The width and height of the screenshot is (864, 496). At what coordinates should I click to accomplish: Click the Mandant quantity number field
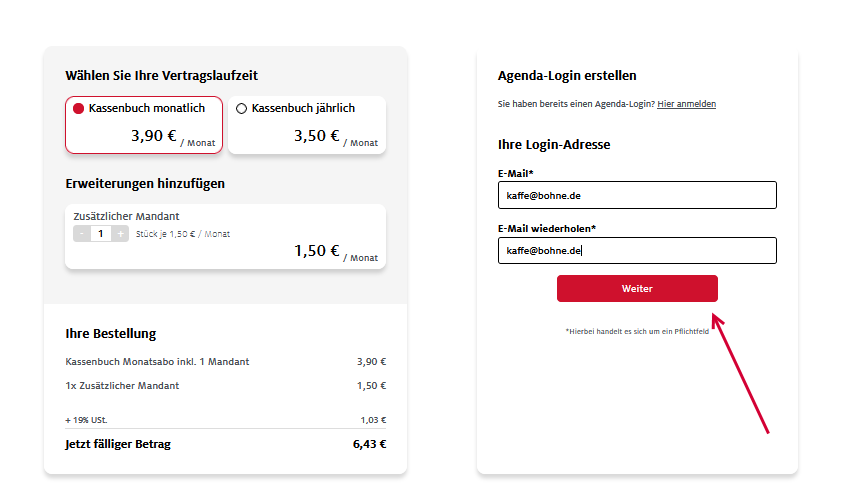[101, 234]
